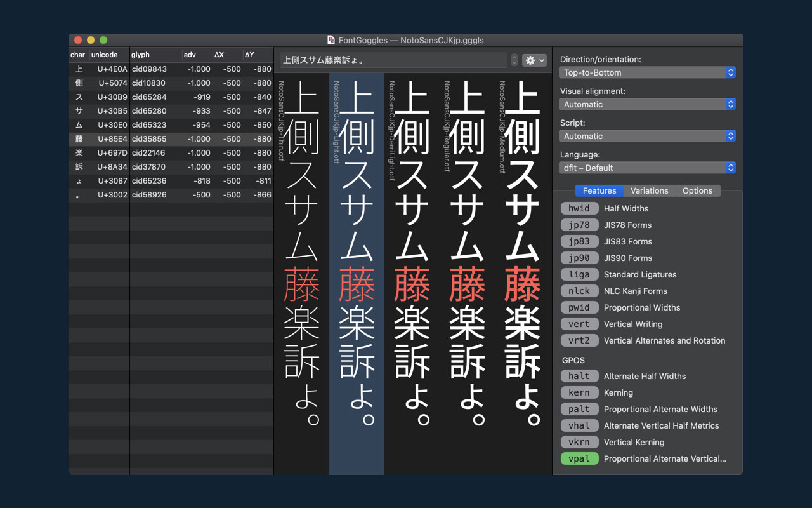This screenshot has width=812, height=508.
Task: Open the Direction/orientation dropdown
Action: (x=648, y=72)
